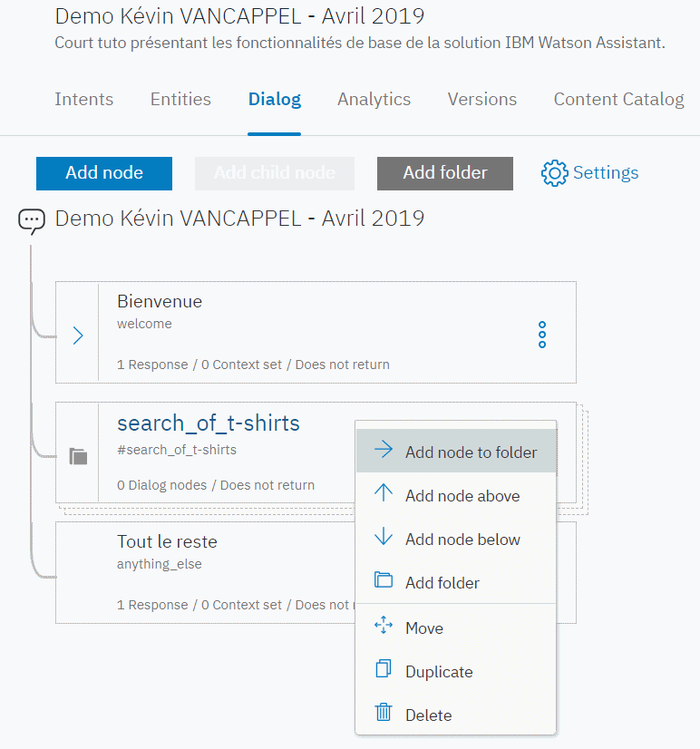Click the overflow menu on the Bienvenue node
This screenshot has width=700, height=749.
coord(541,335)
